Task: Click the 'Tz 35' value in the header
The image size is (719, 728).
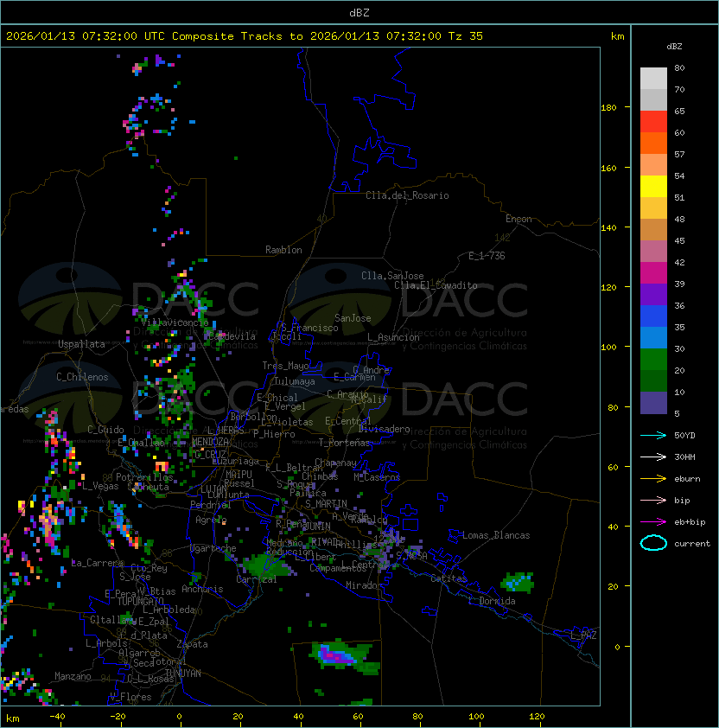Action: [x=466, y=36]
